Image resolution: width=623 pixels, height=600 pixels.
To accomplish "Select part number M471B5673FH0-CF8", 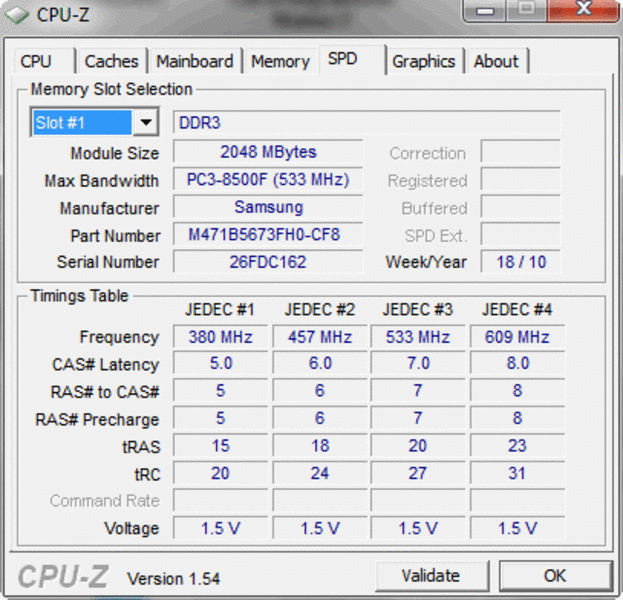I will [x=268, y=234].
